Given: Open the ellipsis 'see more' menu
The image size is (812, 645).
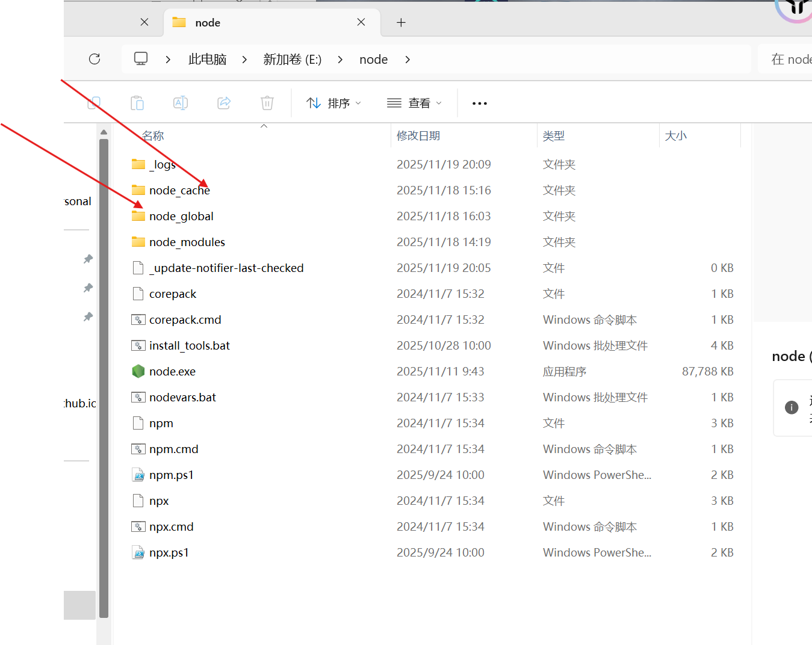Looking at the screenshot, I should tap(479, 103).
